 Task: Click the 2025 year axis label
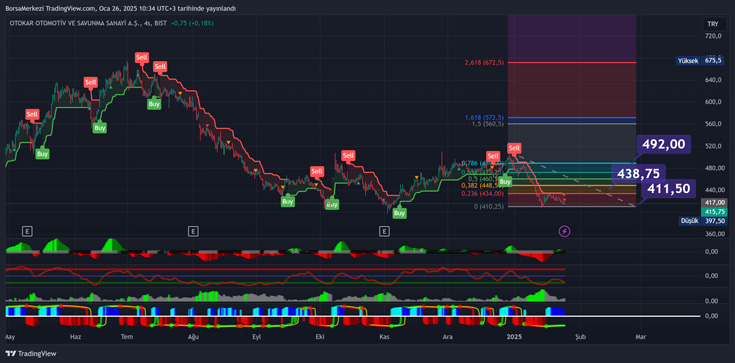pyautogui.click(x=515, y=337)
